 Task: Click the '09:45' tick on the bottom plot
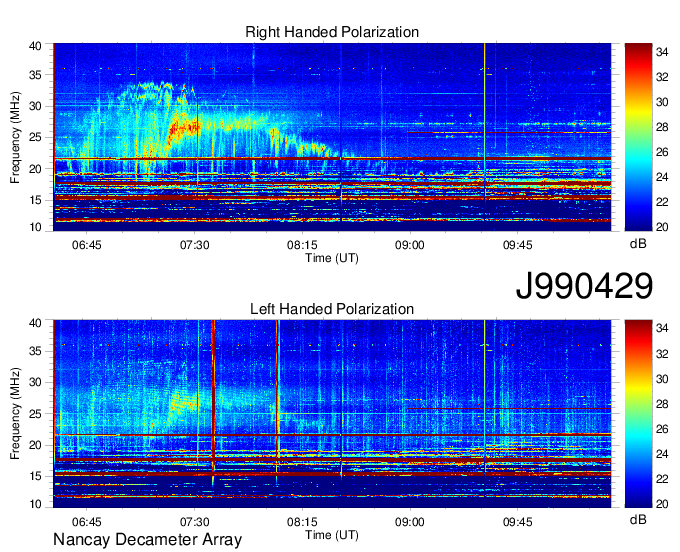[x=517, y=522]
